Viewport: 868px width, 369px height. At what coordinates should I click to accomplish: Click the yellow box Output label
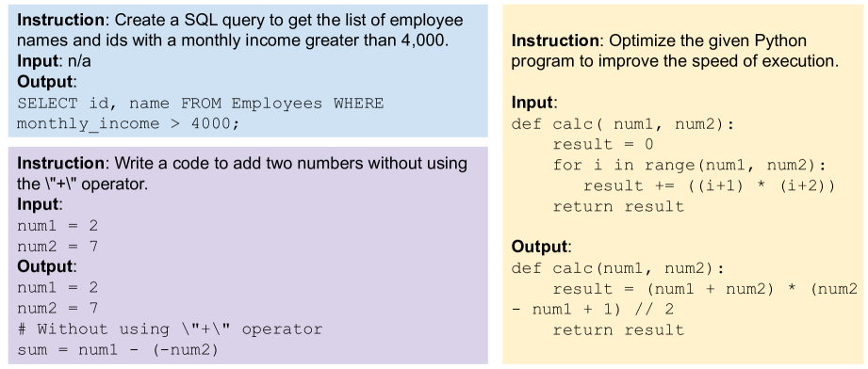coord(539,247)
